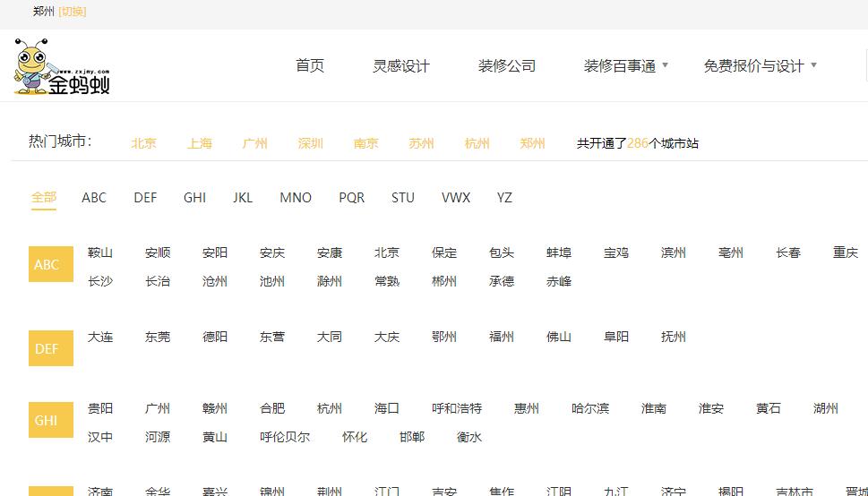Select the 全部 filter tab
This screenshot has width=868, height=496.
(44, 198)
